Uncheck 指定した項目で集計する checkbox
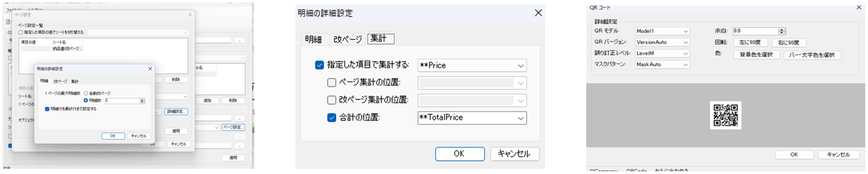This screenshot has width=868, height=174. point(319,65)
